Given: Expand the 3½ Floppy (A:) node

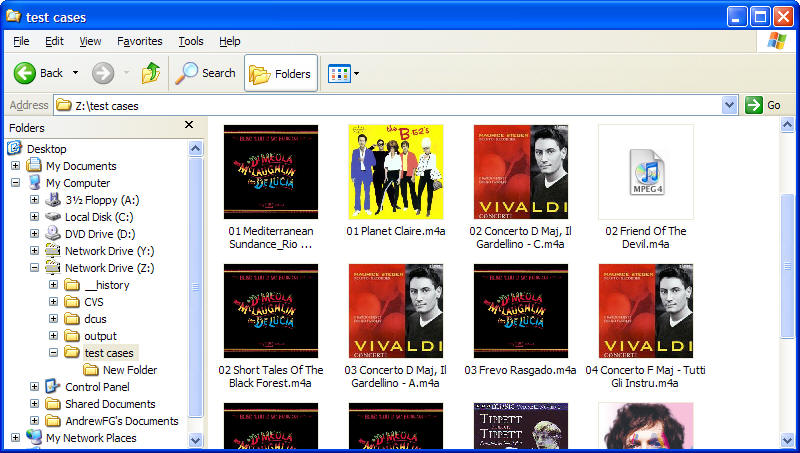Looking at the screenshot, I should pos(34,199).
